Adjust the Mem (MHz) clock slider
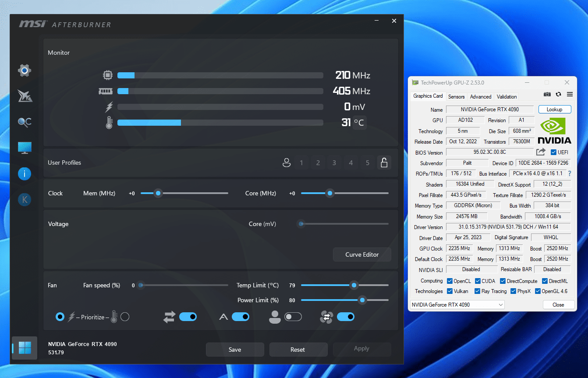Viewport: 588px width, 378px height. click(184, 193)
